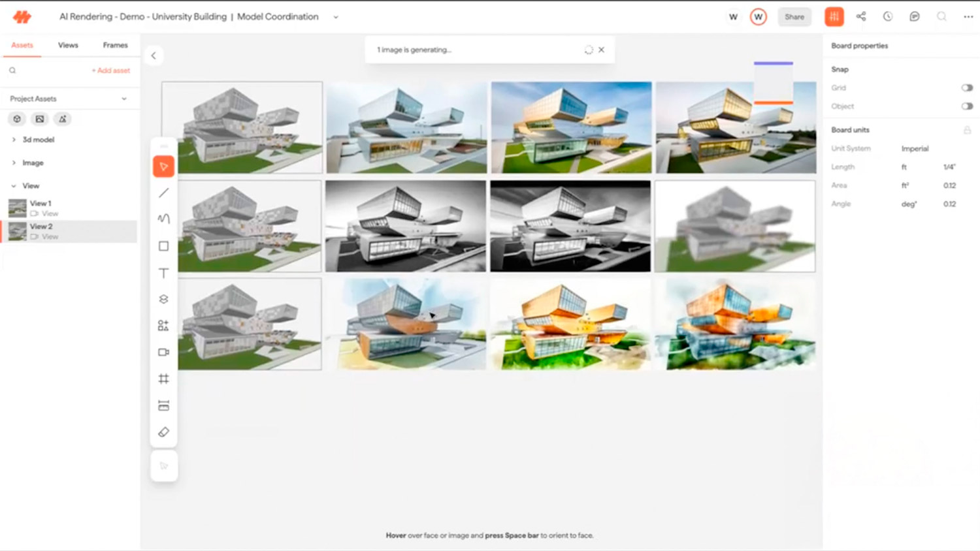Select the Eraser tool
980x551 pixels.
point(163,432)
